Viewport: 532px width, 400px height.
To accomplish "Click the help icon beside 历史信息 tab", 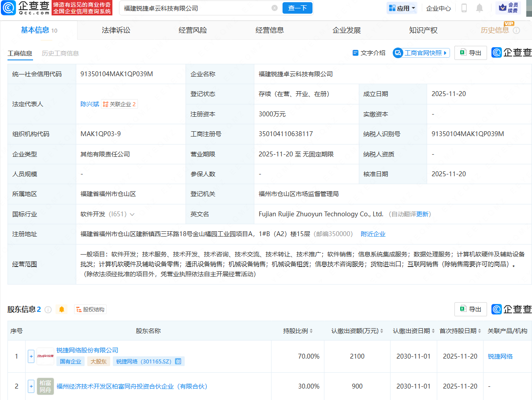I will (517, 30).
